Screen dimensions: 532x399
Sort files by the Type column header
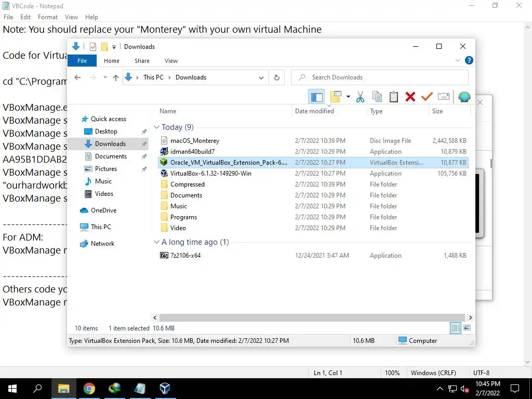[x=397, y=111]
